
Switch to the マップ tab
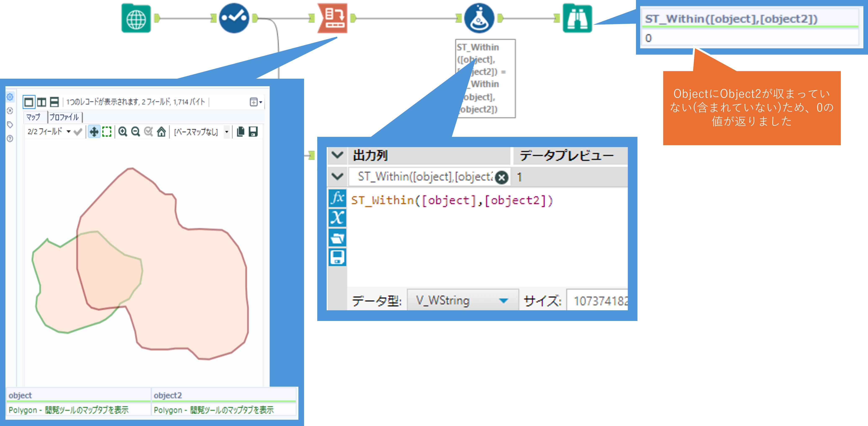33,117
